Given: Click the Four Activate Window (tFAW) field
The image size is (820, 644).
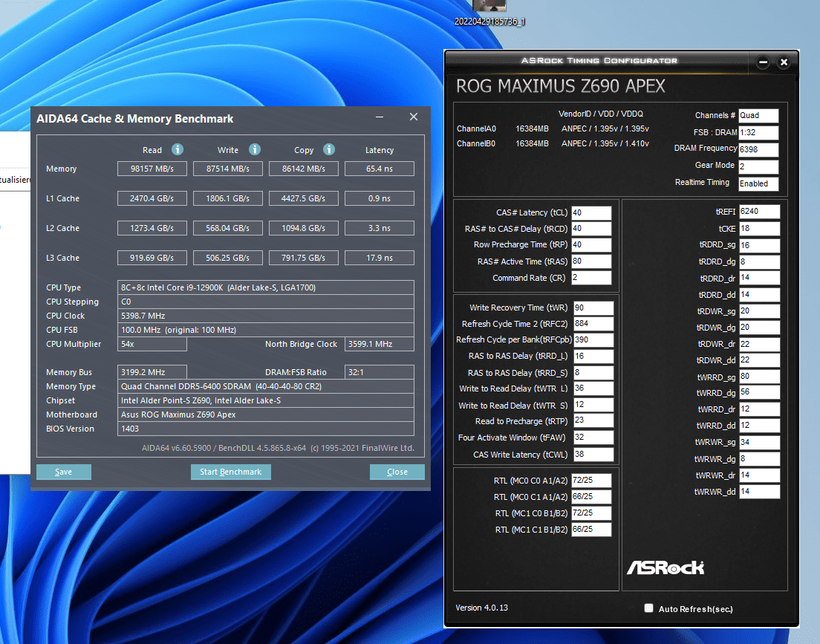Looking at the screenshot, I should 593,438.
